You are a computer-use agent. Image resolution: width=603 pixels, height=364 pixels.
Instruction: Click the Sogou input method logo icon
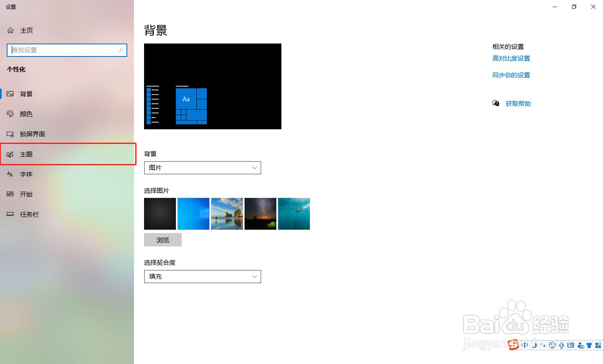point(513,345)
